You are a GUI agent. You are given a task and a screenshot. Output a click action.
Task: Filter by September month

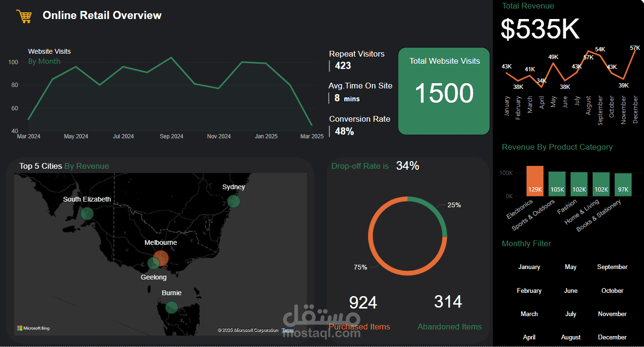point(612,267)
